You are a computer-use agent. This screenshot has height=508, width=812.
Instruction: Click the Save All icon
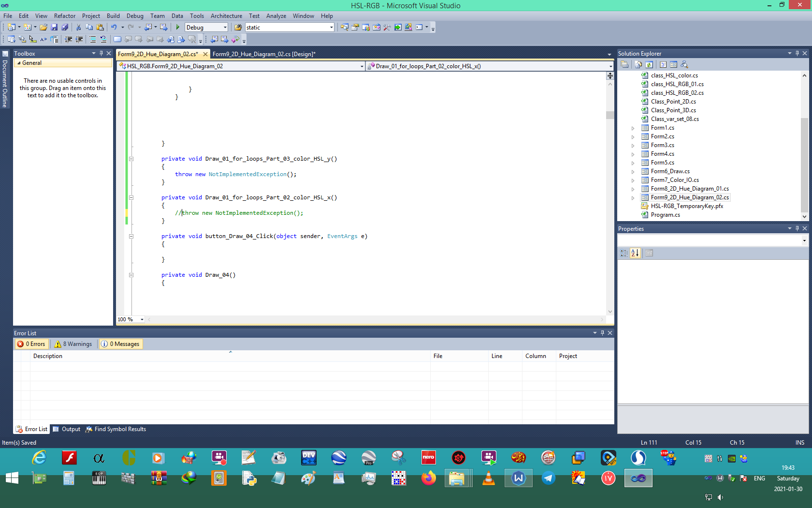[65, 28]
